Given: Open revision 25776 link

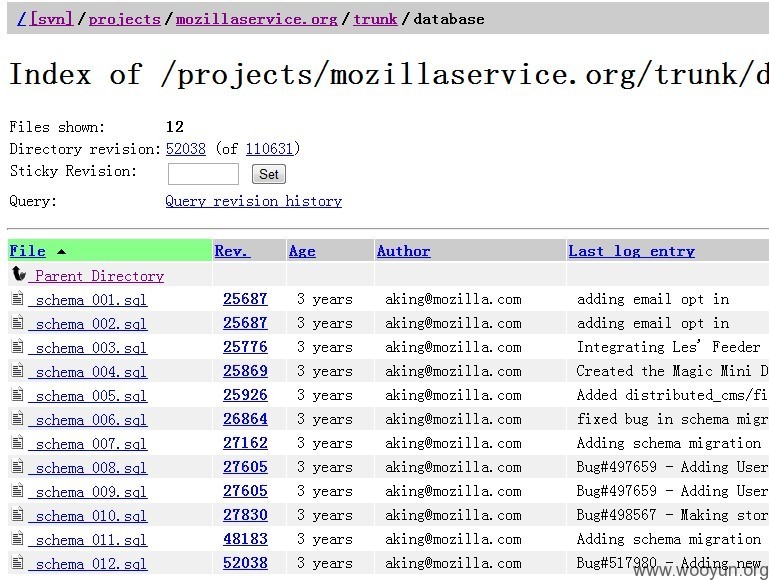Looking at the screenshot, I should [245, 347].
